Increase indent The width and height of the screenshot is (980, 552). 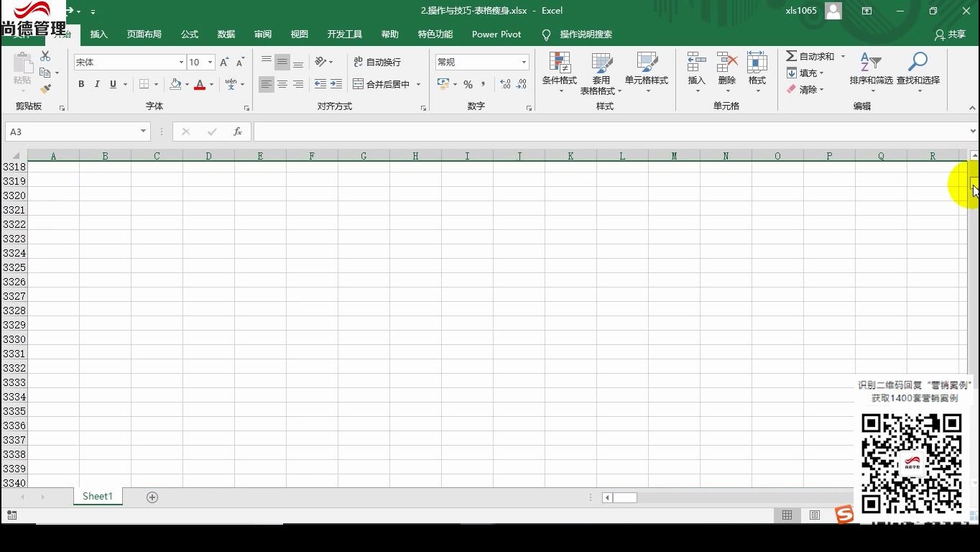pos(336,84)
